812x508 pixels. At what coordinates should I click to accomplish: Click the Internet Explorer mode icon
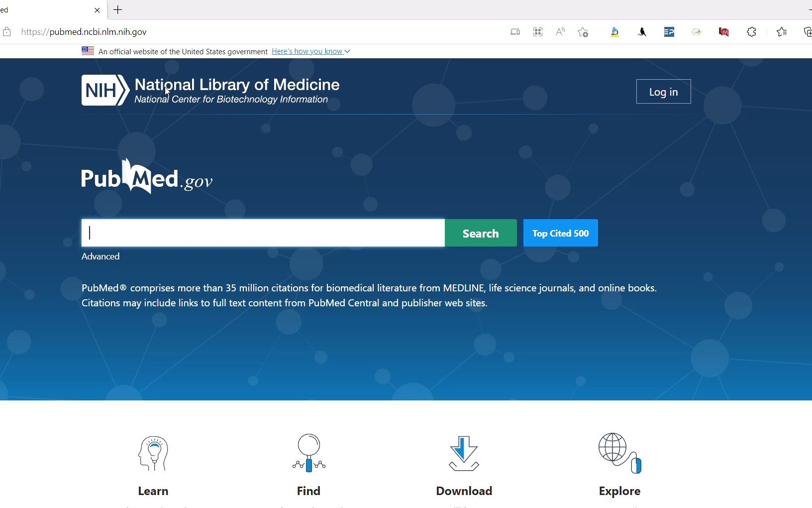click(x=697, y=32)
